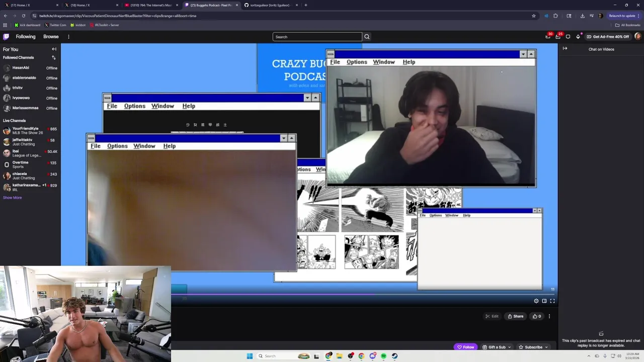Open the Twitch user avatar menu
This screenshot has height=362, width=644.
(x=637, y=36)
